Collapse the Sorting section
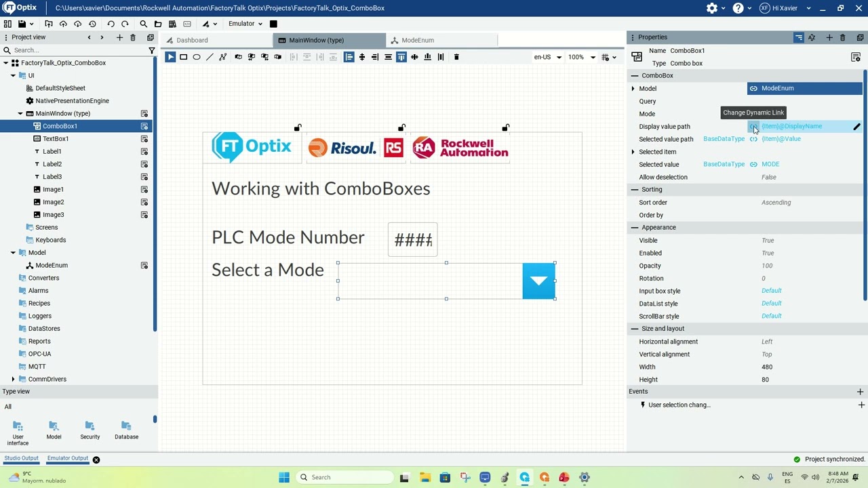The height and width of the screenshot is (488, 868). point(635,190)
